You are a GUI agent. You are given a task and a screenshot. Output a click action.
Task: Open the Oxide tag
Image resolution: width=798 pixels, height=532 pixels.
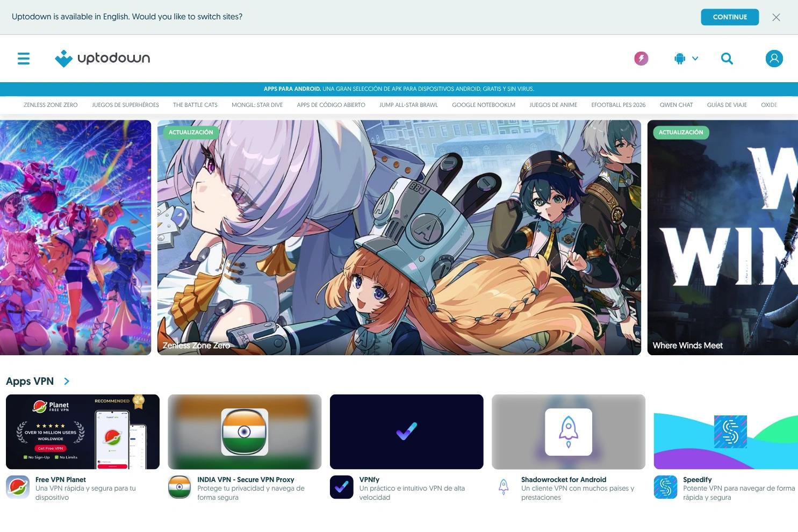click(769, 105)
